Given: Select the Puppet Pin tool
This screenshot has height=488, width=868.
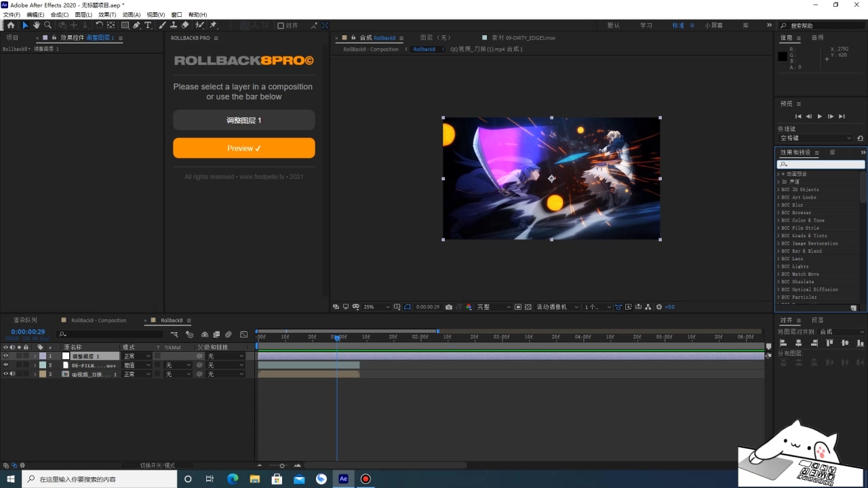Looking at the screenshot, I should click(213, 25).
